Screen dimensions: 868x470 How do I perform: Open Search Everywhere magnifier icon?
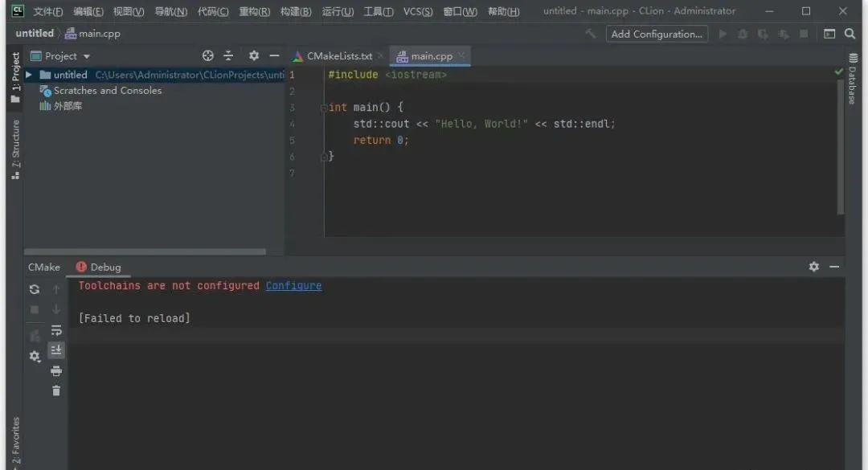850,34
